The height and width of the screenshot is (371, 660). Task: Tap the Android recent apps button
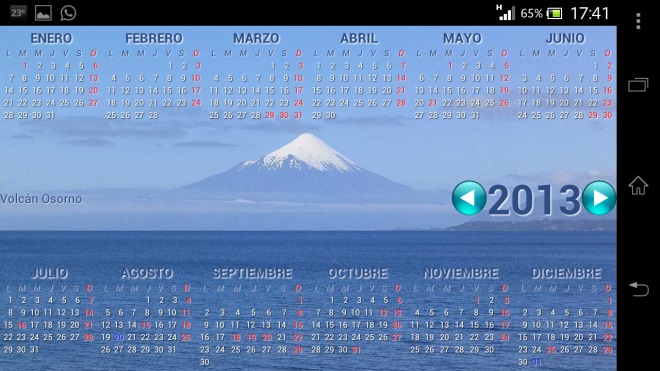[638, 85]
